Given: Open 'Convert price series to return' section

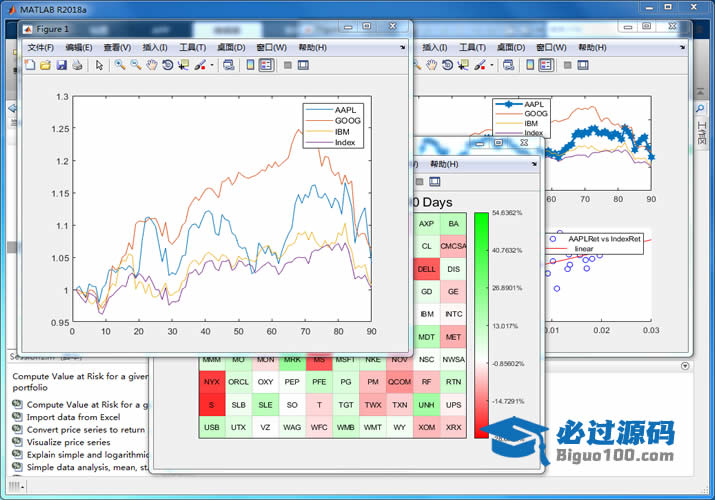Looking at the screenshot, I should coord(86,430).
